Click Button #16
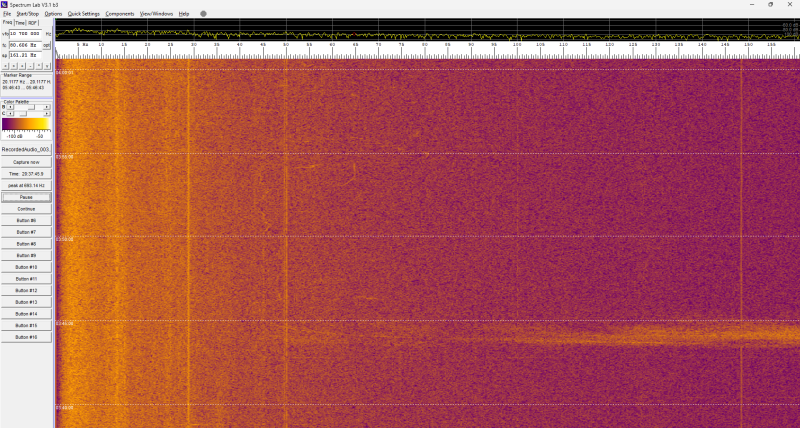 [x=26, y=337]
